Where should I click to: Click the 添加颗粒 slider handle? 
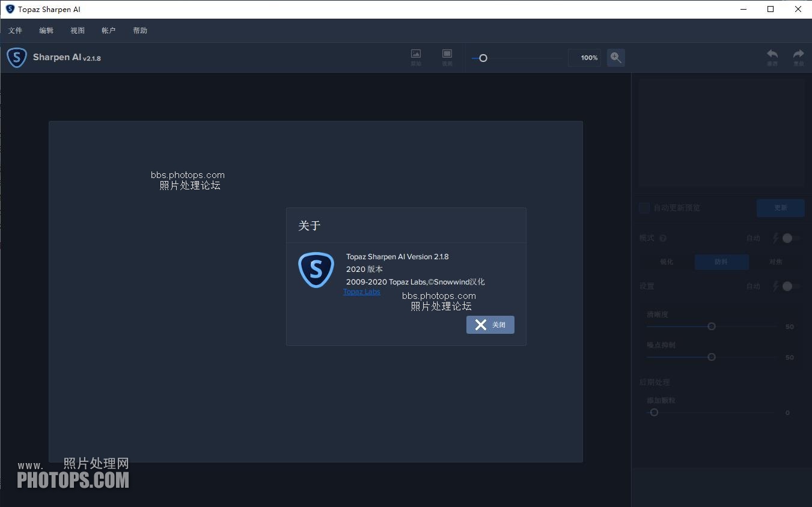click(x=654, y=413)
